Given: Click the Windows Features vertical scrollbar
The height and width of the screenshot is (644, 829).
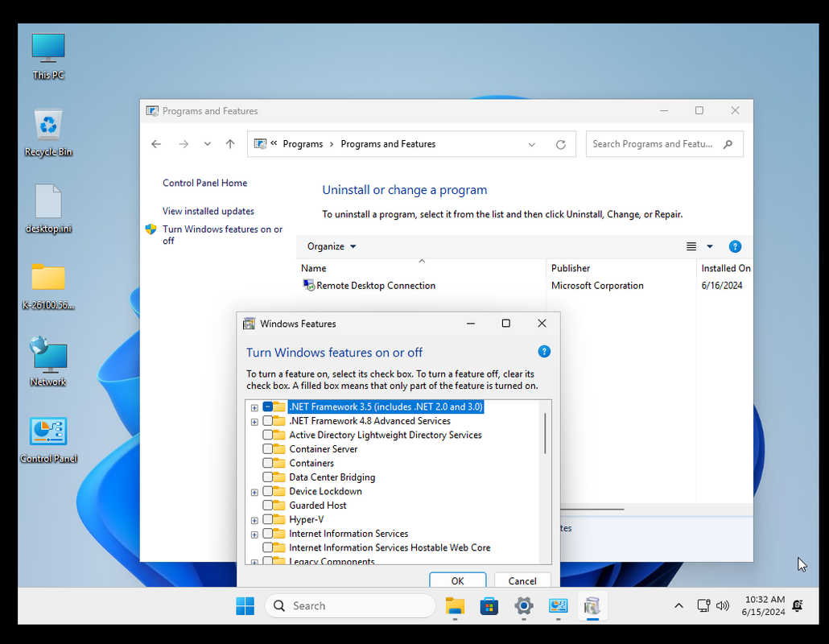Looking at the screenshot, I should 545,434.
